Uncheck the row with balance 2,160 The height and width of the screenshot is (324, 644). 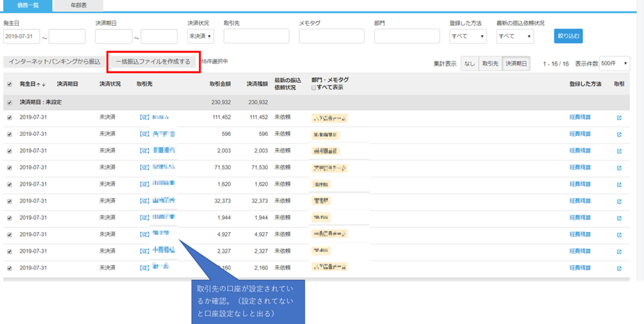[x=9, y=268]
